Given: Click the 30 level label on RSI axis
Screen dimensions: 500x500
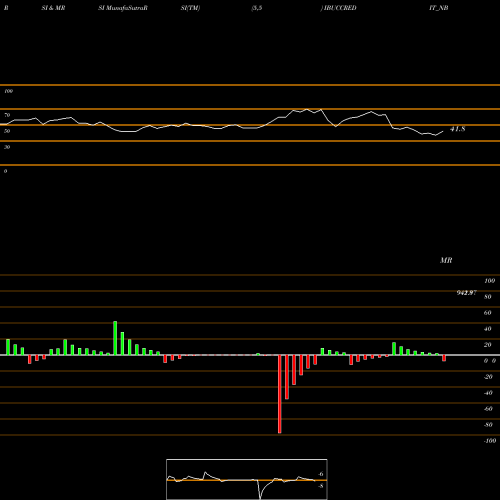Looking at the screenshot, I should tap(7, 147).
